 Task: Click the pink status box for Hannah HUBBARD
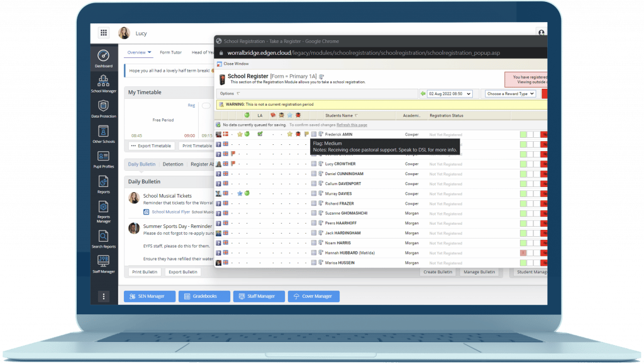pos(523,253)
